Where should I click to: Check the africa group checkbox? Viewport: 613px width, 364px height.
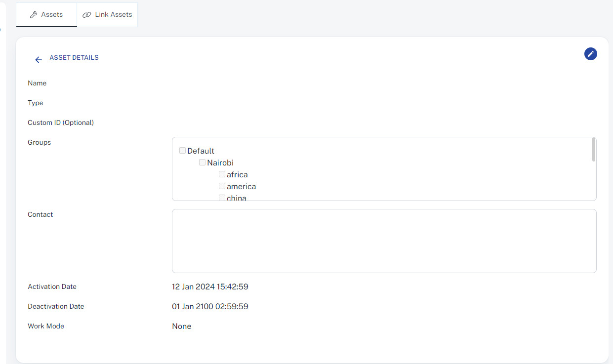click(x=222, y=174)
